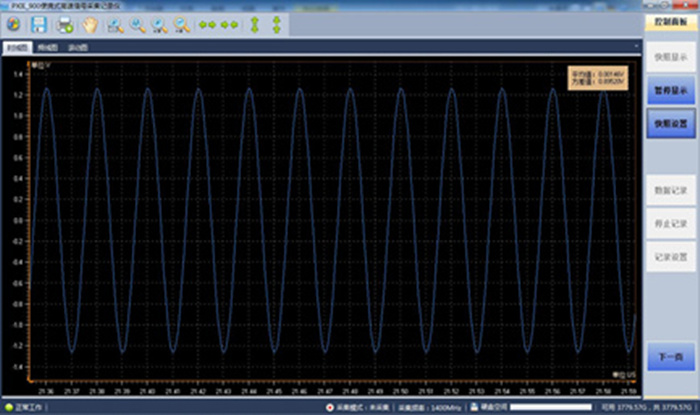700x415 pixels.
Task: Open 快照设置 in the control panel
Action: pyautogui.click(x=670, y=123)
